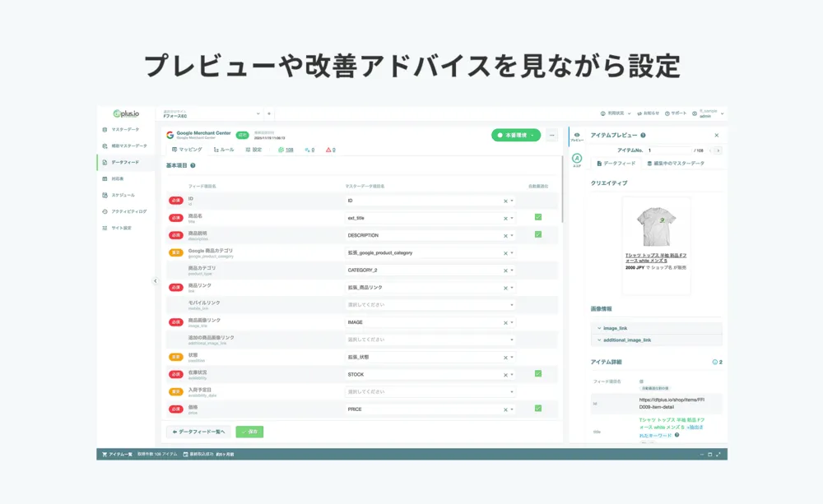
Task: Open the マスターデータ section in the sidebar
Action: [129, 128]
